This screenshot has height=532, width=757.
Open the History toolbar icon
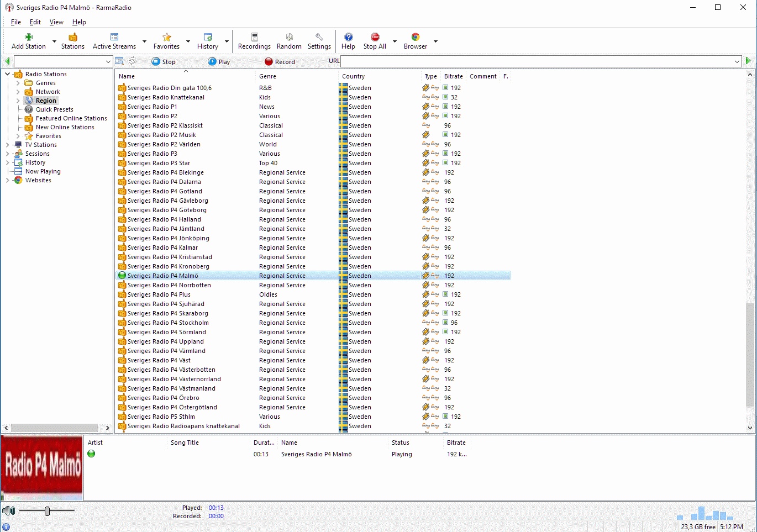point(208,37)
